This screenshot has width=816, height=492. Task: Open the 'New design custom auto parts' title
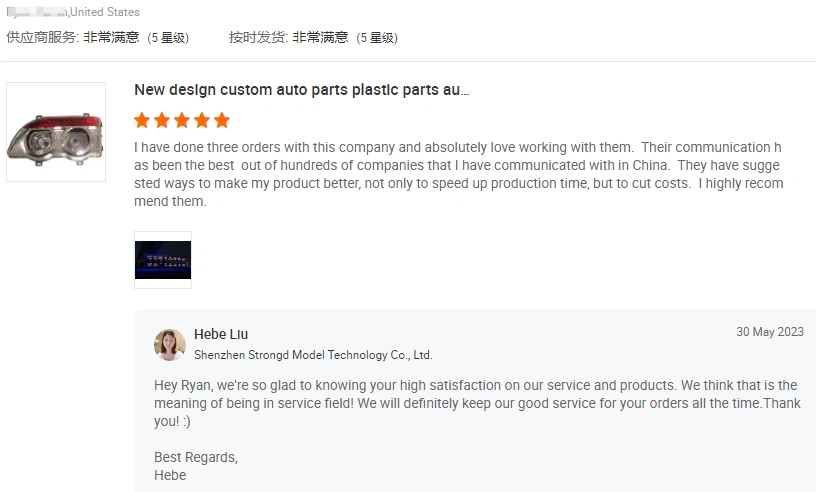(302, 90)
